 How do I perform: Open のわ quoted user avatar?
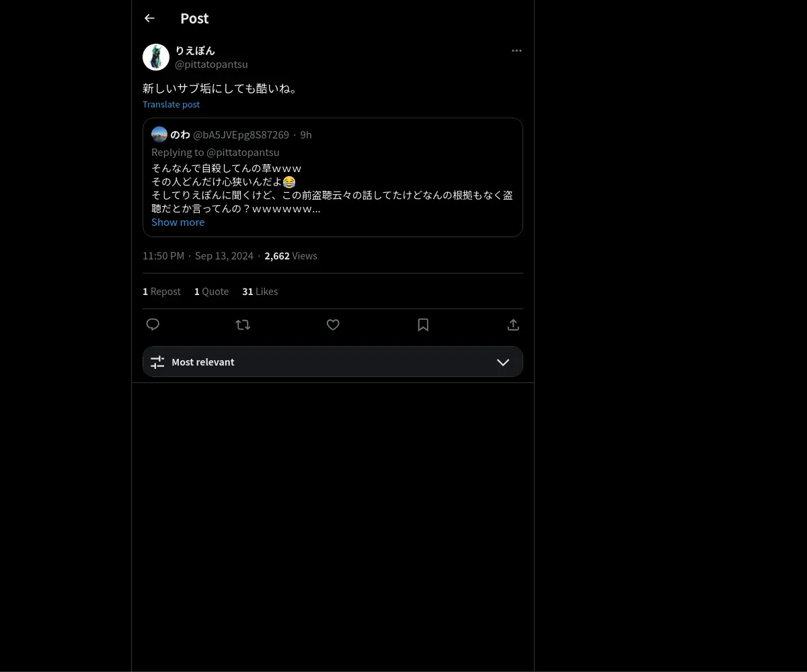tap(159, 134)
